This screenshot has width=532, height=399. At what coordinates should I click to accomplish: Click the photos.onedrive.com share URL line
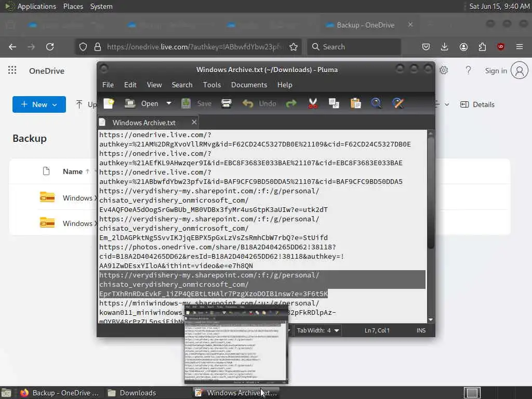218,247
